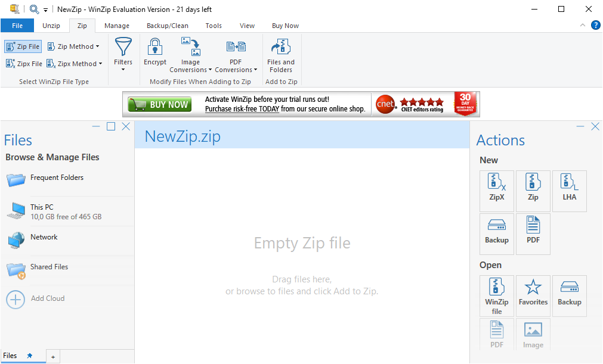Open an Image under Open section
Image resolution: width=603 pixels, height=364 pixels.
click(533, 334)
